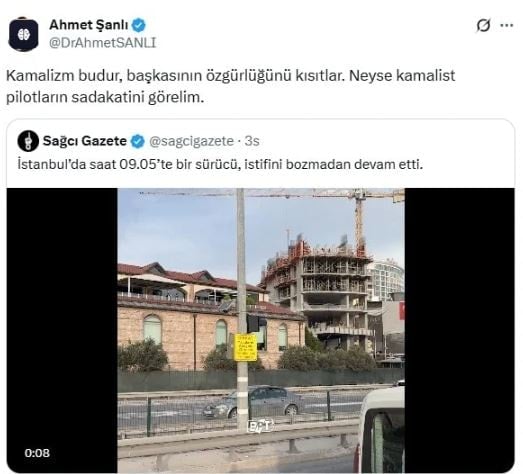Play the quoted video of the building

coord(261,330)
